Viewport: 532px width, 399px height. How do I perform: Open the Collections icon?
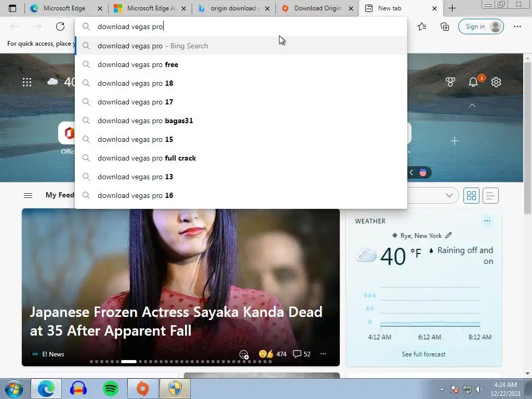(x=445, y=26)
